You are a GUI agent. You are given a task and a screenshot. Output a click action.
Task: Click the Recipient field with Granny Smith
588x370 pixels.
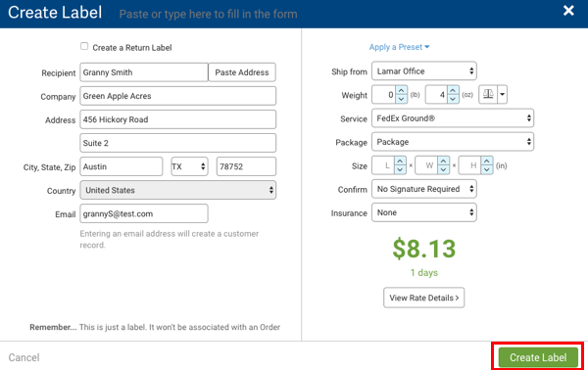tap(144, 72)
